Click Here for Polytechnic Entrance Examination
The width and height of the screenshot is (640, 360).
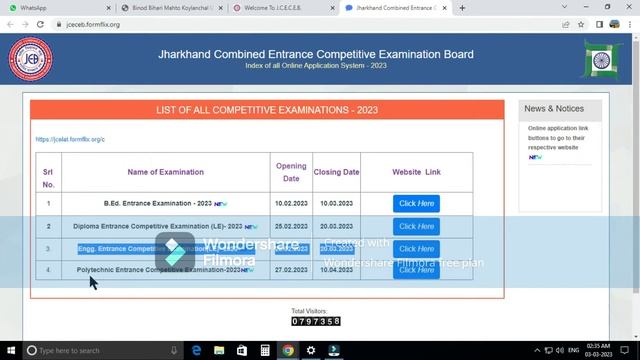[416, 270]
